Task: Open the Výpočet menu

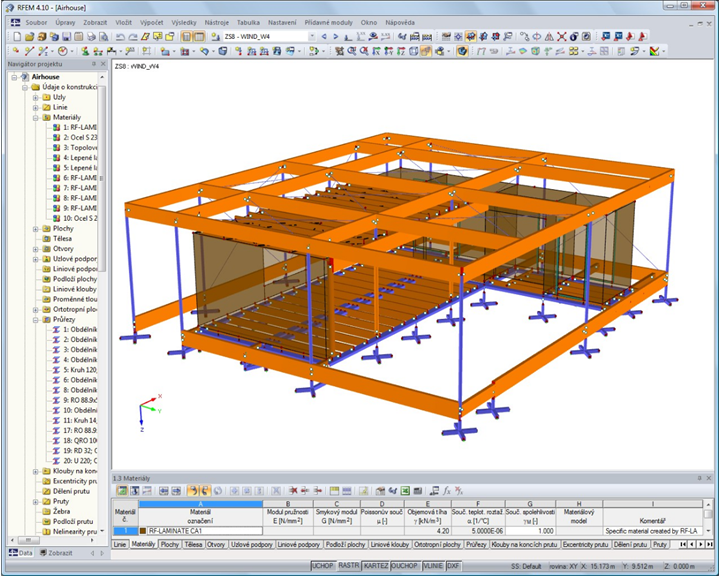Action: pyautogui.click(x=152, y=22)
